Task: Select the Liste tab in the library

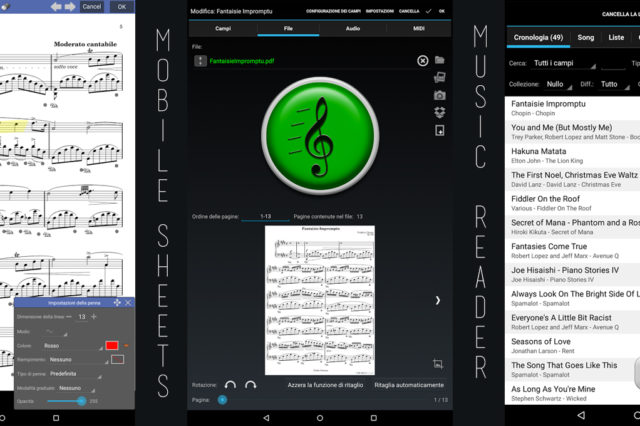Action: click(616, 38)
